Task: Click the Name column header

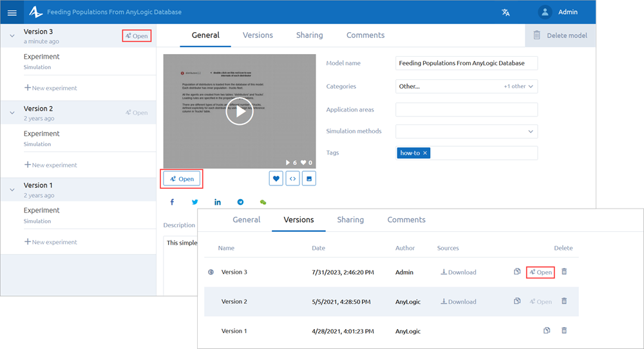Action: click(226, 248)
